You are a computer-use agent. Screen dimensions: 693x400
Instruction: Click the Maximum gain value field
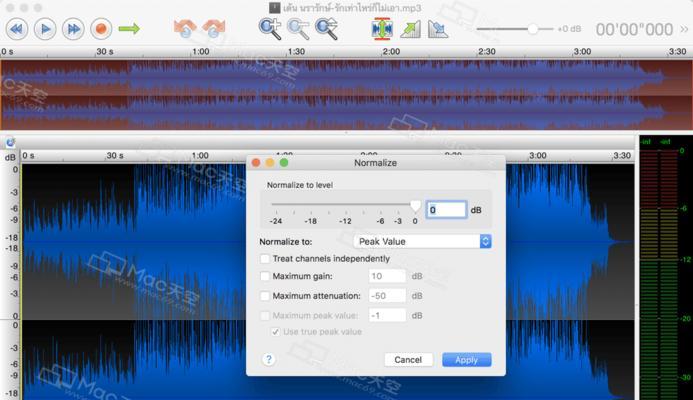pyautogui.click(x=387, y=276)
